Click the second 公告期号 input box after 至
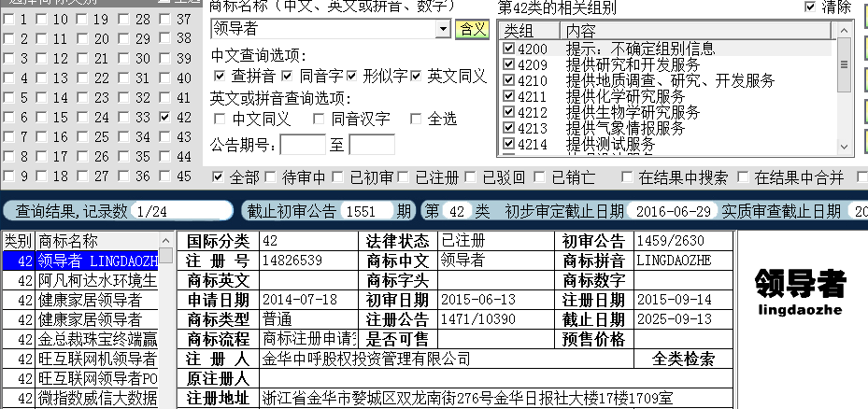The width and height of the screenshot is (868, 409). pos(372,145)
